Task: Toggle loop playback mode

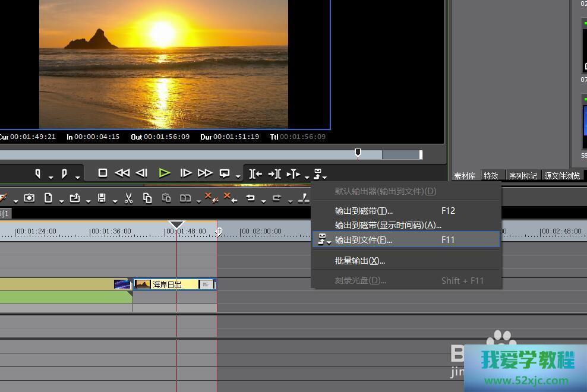Action: (225, 173)
